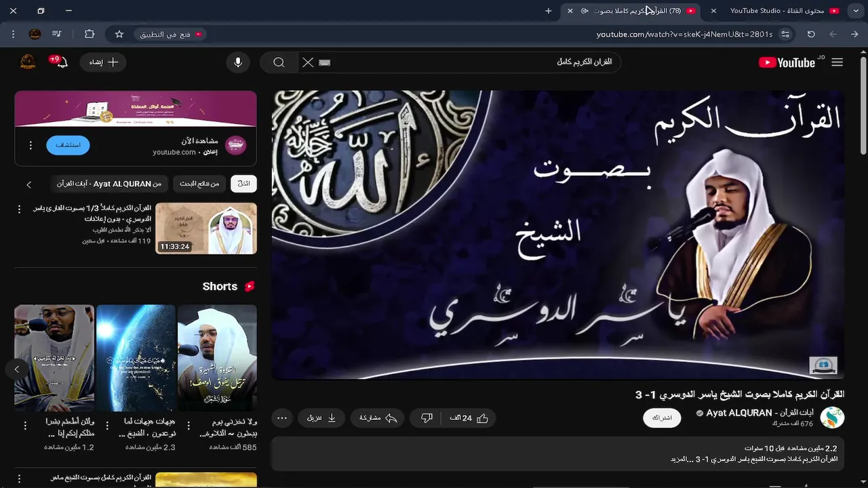
Task: Clear the search query with the X
Action: (x=308, y=62)
